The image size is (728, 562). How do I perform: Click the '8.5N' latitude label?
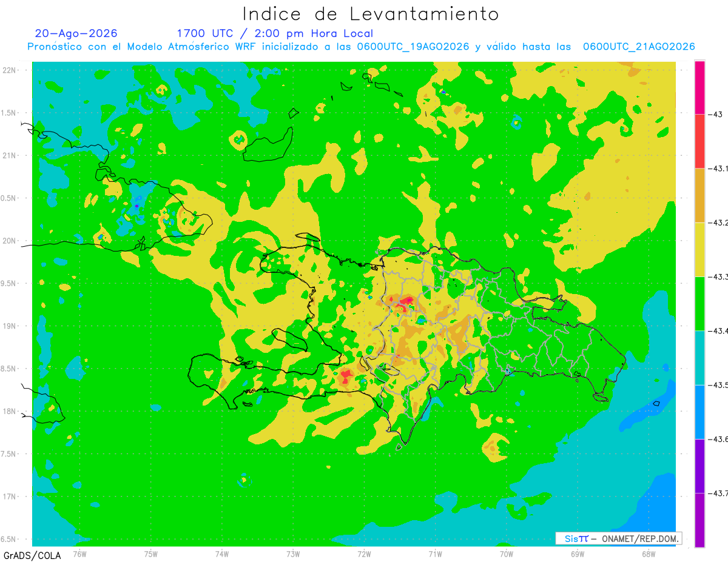(9, 369)
